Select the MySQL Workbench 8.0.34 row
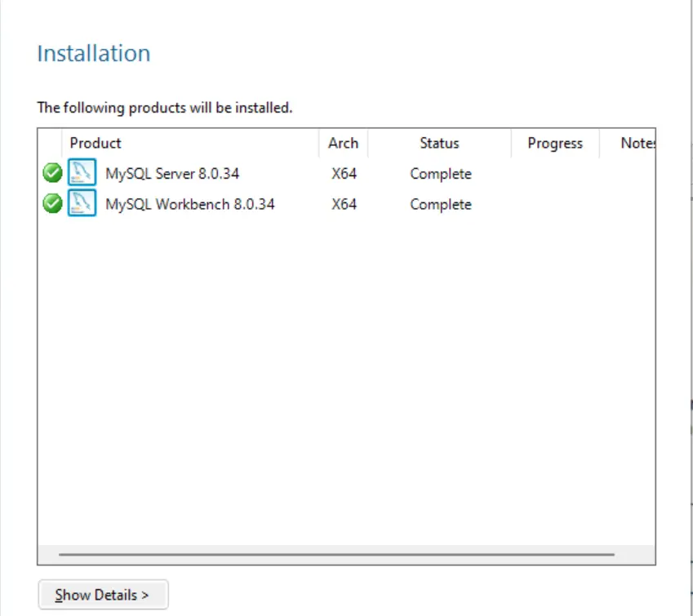 (x=346, y=204)
